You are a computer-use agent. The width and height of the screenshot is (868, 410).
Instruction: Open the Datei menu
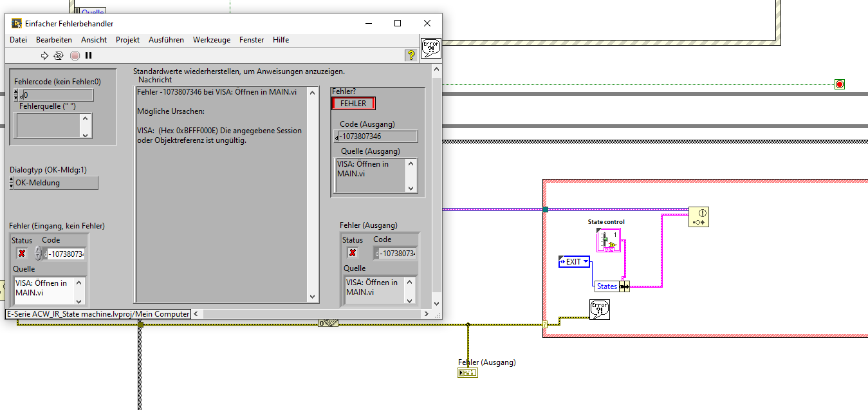point(19,40)
